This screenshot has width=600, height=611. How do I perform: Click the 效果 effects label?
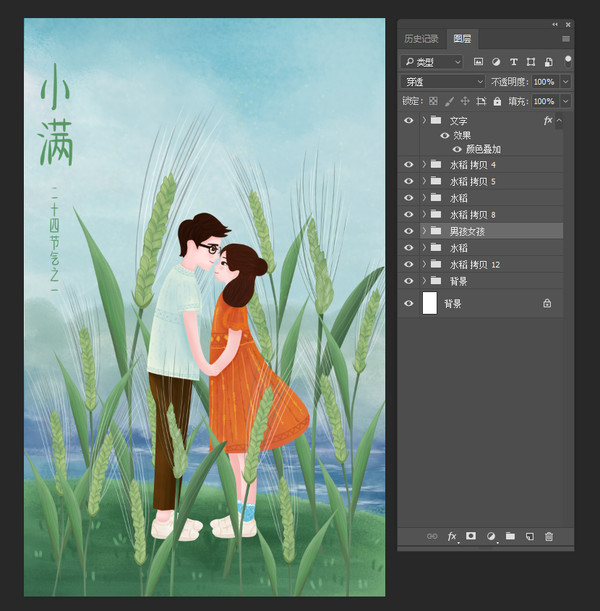[x=462, y=135]
